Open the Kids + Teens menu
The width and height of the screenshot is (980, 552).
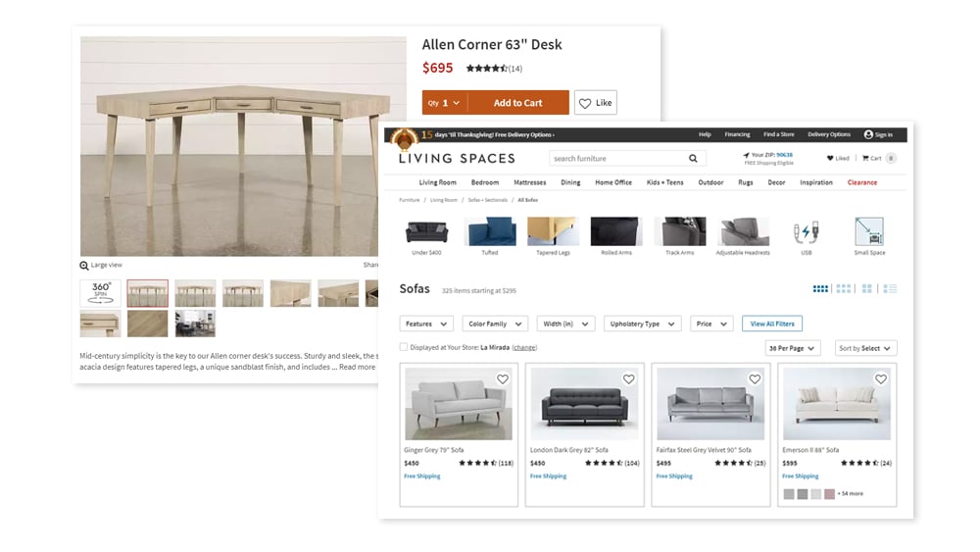[x=665, y=182]
